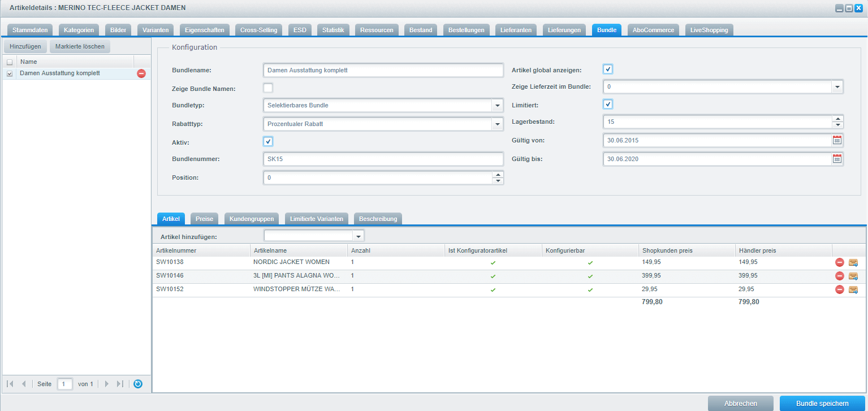
Task: Minimize the Artikeldetails window
Action: click(x=840, y=8)
